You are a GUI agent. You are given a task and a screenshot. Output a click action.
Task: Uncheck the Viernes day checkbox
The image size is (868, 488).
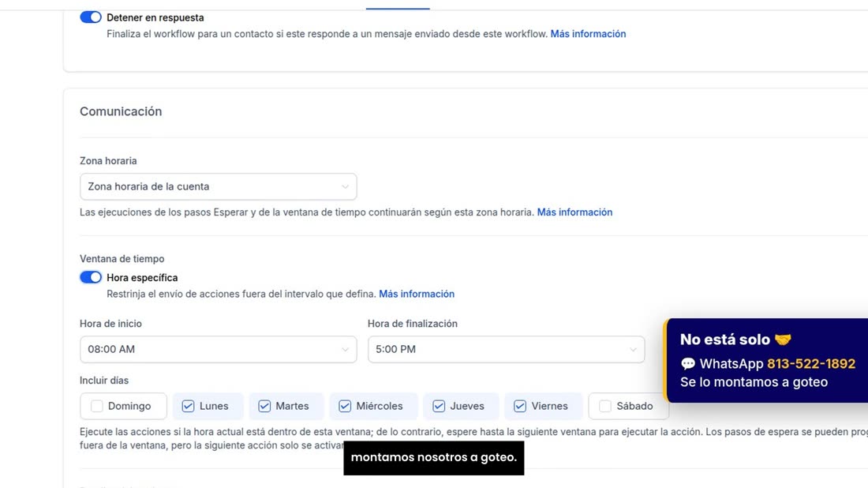520,406
